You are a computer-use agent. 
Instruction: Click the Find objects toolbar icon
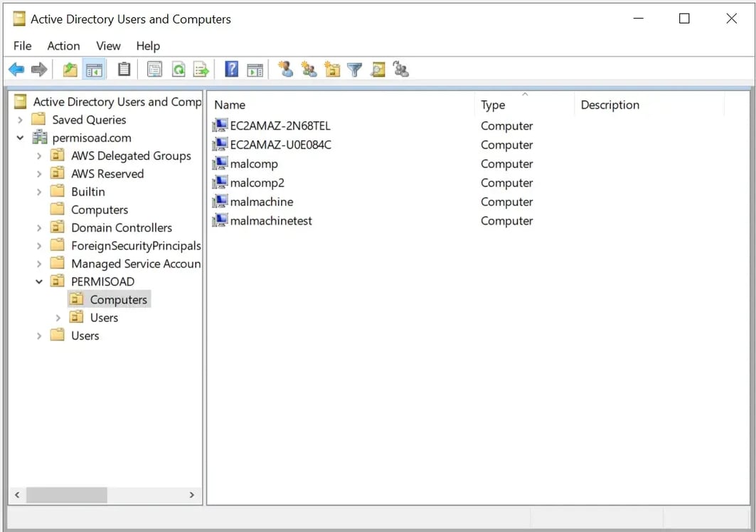click(378, 70)
